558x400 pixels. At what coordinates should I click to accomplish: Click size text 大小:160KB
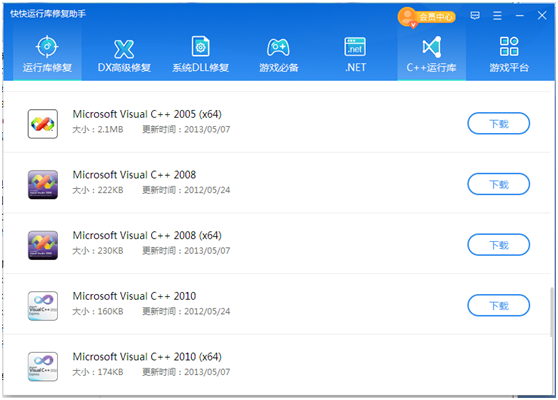[x=98, y=311]
